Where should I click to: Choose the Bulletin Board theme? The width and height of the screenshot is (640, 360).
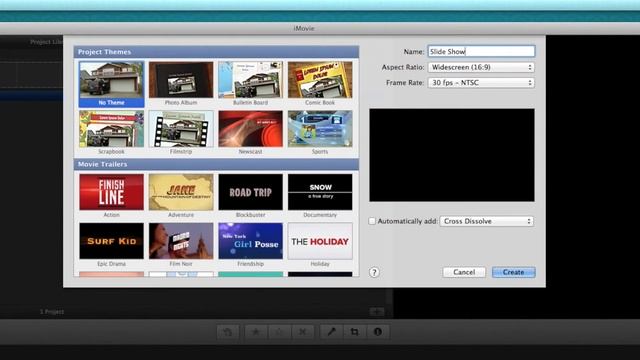(x=250, y=80)
